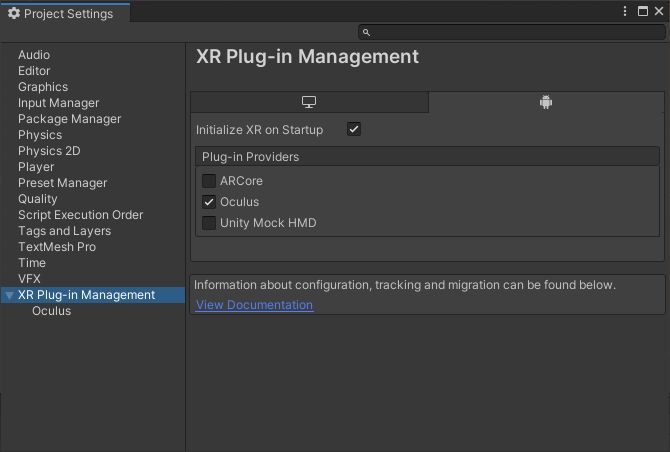The height and width of the screenshot is (452, 670).
Task: Select the Project Settings window tab
Action: coord(65,13)
